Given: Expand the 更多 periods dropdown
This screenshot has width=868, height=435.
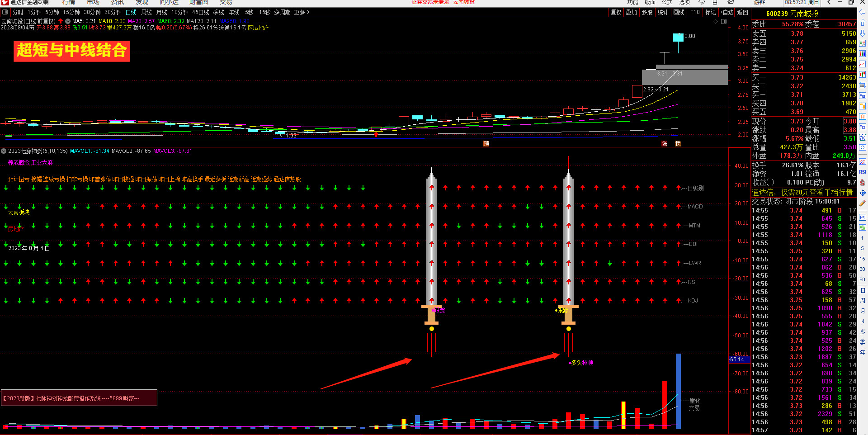Looking at the screenshot, I should 302,12.
